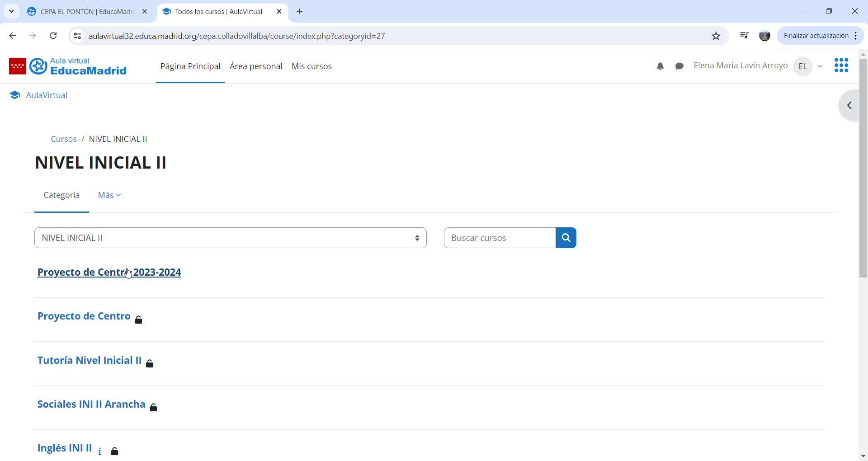Open the EducaMadrid apps grid icon

coord(841,66)
